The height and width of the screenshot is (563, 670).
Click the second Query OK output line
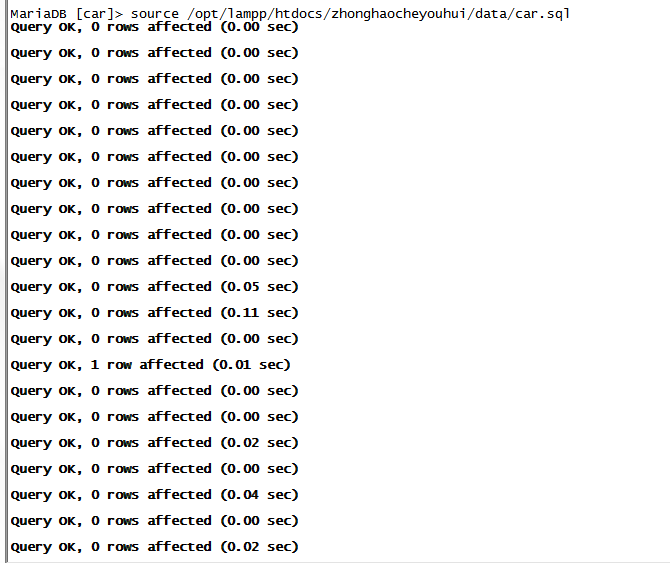point(154,53)
